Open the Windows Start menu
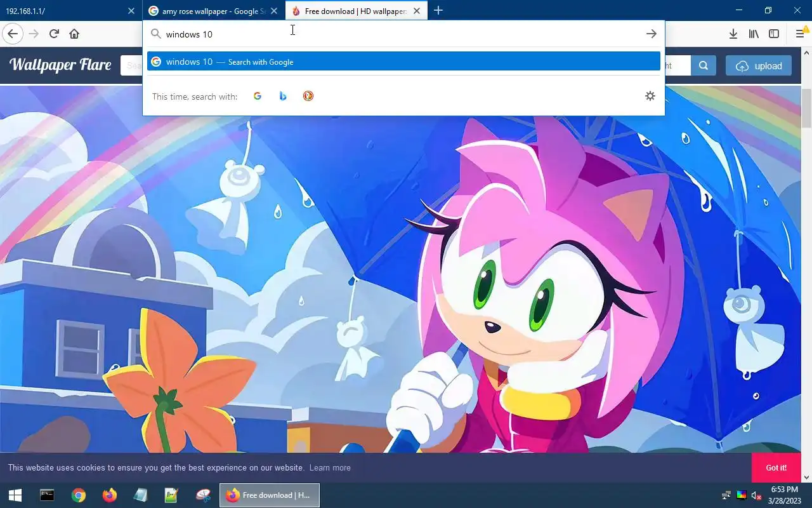Image resolution: width=812 pixels, height=508 pixels. click(x=15, y=495)
